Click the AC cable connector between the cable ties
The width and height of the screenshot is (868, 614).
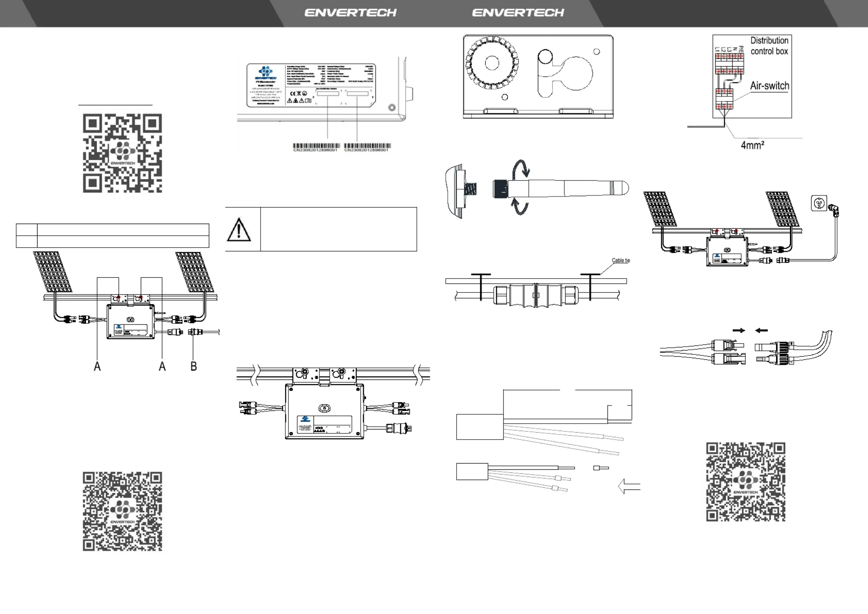[x=536, y=295]
